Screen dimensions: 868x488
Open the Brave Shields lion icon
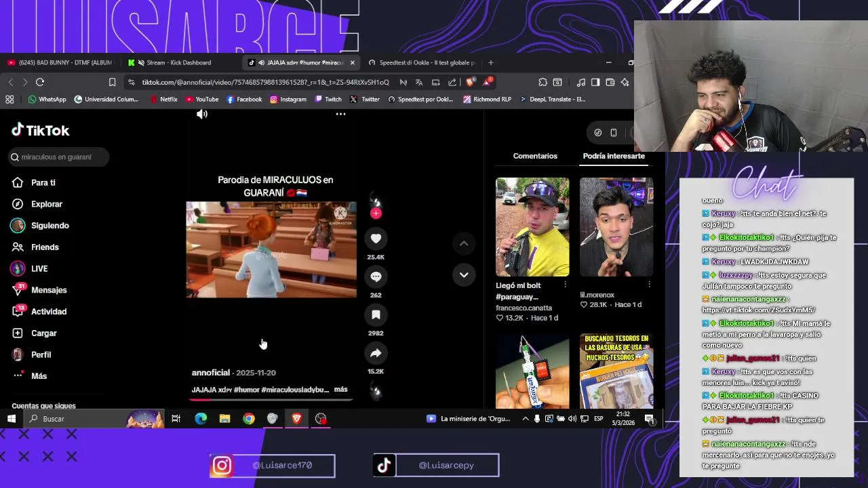(x=470, y=82)
